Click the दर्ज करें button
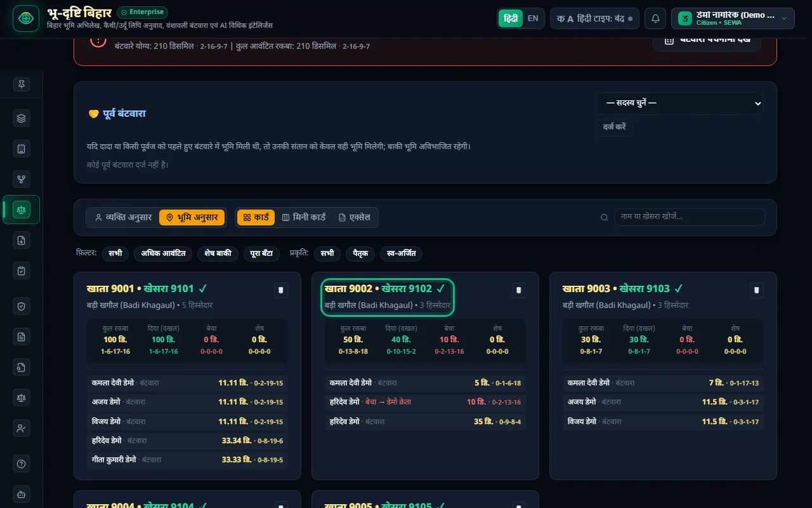This screenshot has width=812, height=508. [614, 127]
